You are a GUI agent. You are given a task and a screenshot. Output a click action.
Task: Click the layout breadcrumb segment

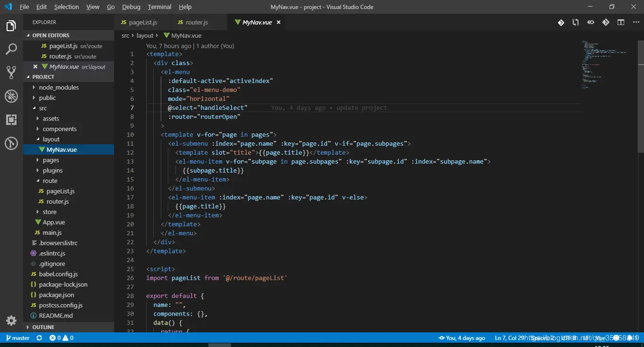point(145,35)
